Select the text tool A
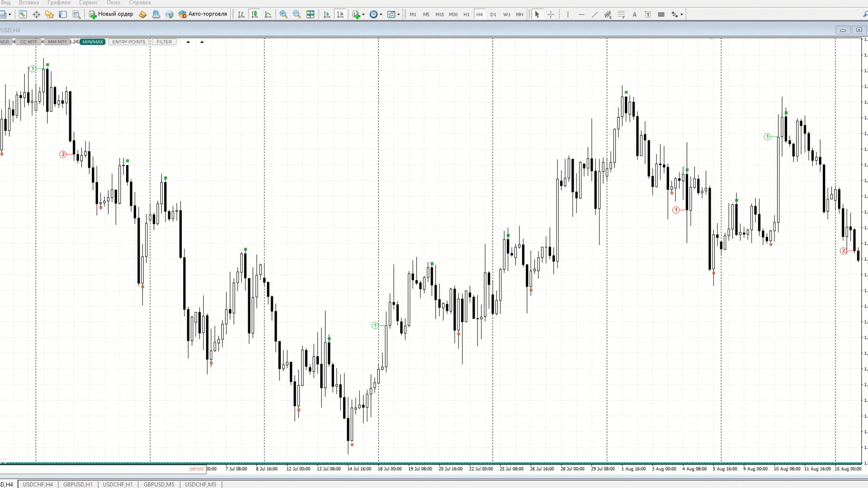This screenshot has width=868, height=488. tap(634, 14)
